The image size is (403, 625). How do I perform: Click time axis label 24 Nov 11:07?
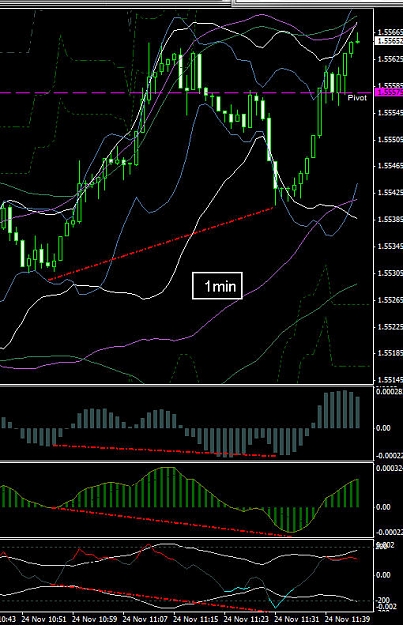pyautogui.click(x=145, y=619)
